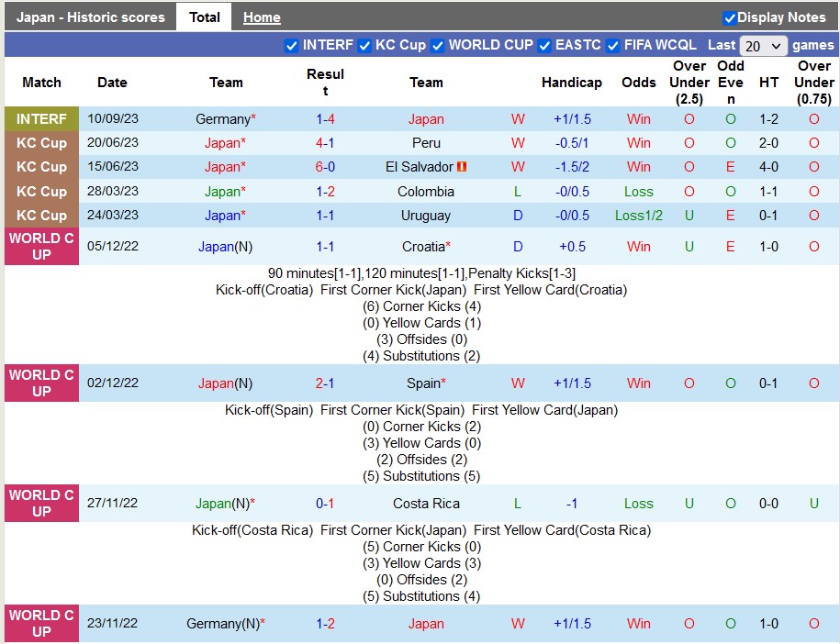Switch to the Home tab
The image size is (840, 644).
click(262, 17)
